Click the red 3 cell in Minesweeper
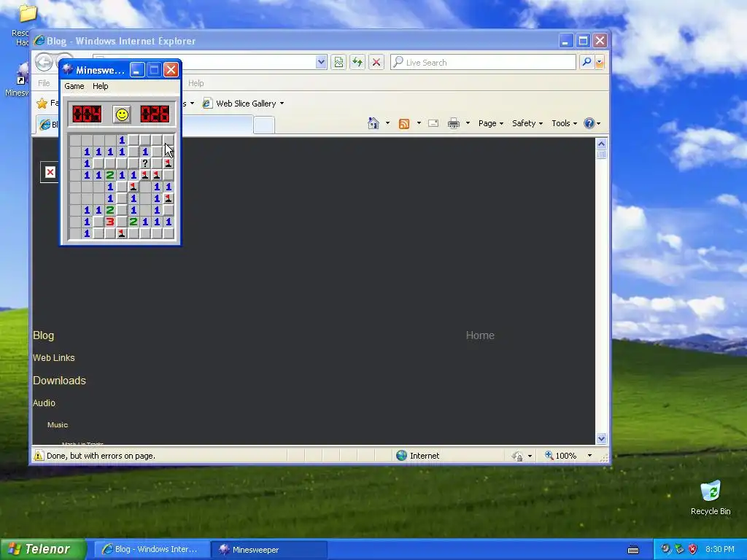Image resolution: width=747 pixels, height=560 pixels. pos(110,222)
